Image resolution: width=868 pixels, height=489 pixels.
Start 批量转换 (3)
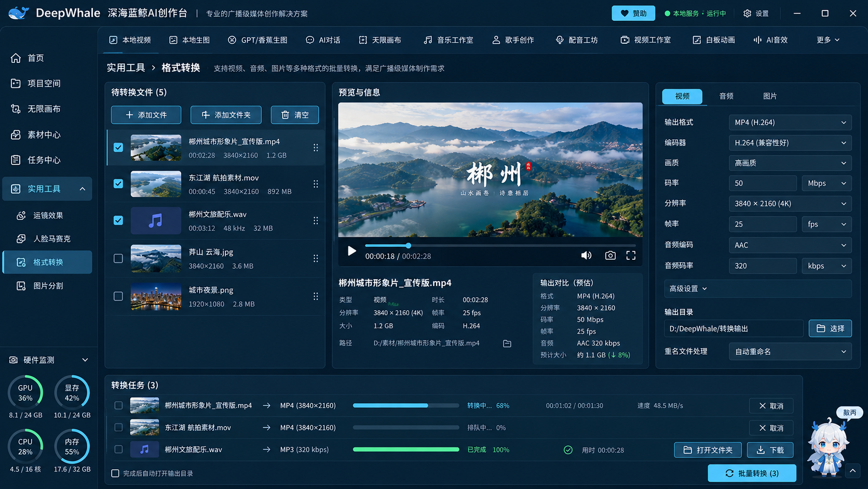tap(752, 473)
